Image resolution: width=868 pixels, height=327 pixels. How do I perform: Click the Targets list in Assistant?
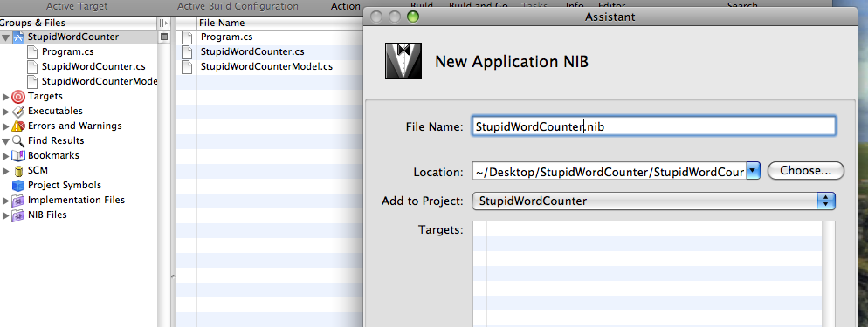coord(647,274)
